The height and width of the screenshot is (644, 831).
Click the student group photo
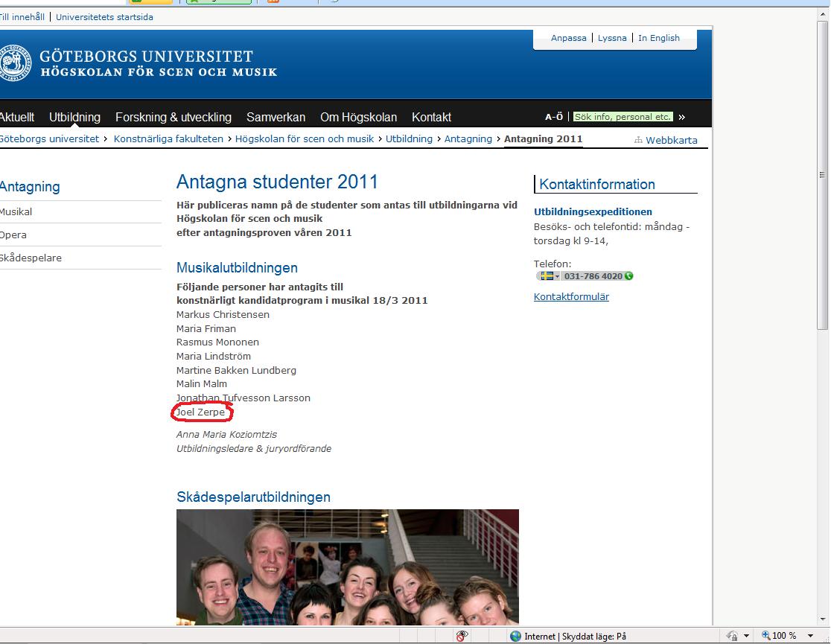click(x=347, y=566)
